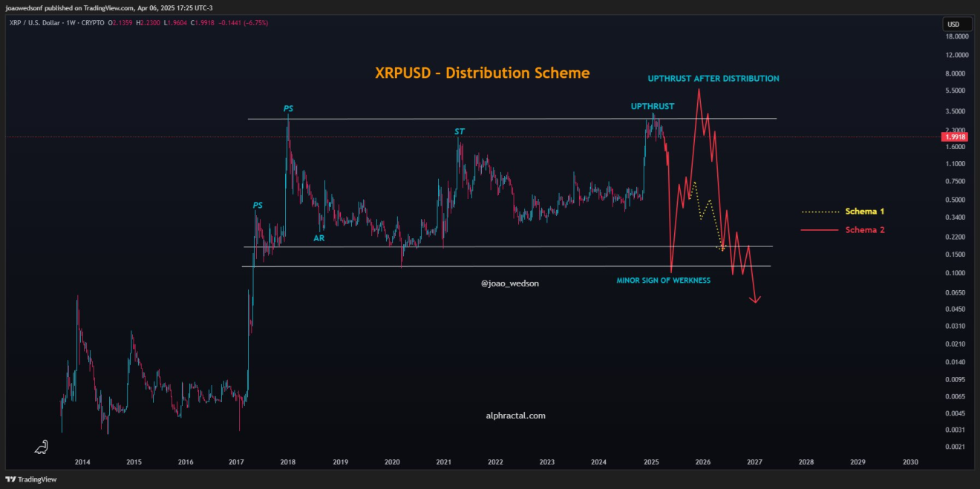Click the 18.0000 level on price axis
This screenshot has width=980, height=489.
coord(956,36)
